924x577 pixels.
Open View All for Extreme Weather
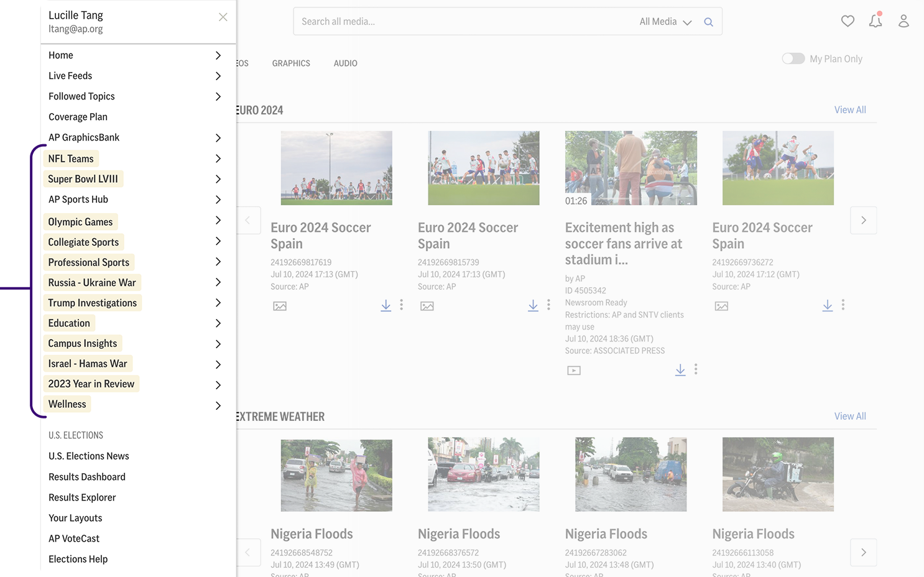point(850,417)
